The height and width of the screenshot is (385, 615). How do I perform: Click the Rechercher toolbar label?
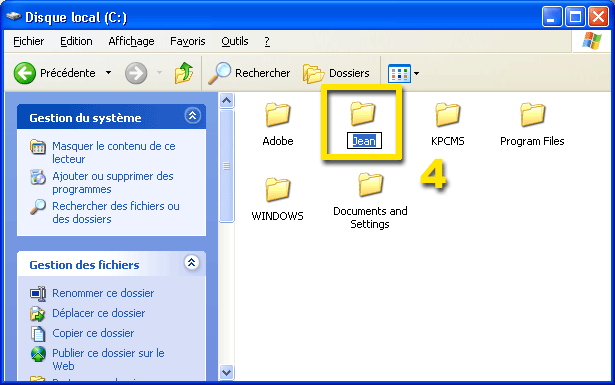[262, 73]
